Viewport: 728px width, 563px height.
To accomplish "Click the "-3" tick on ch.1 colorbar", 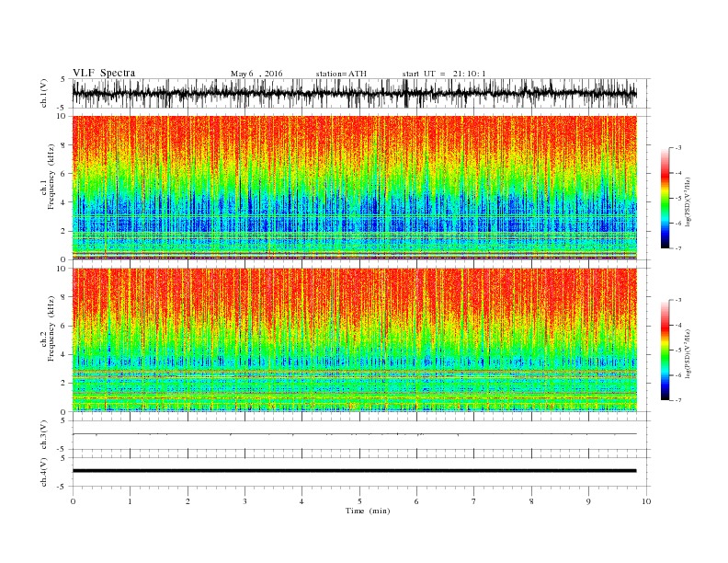I will [x=678, y=148].
